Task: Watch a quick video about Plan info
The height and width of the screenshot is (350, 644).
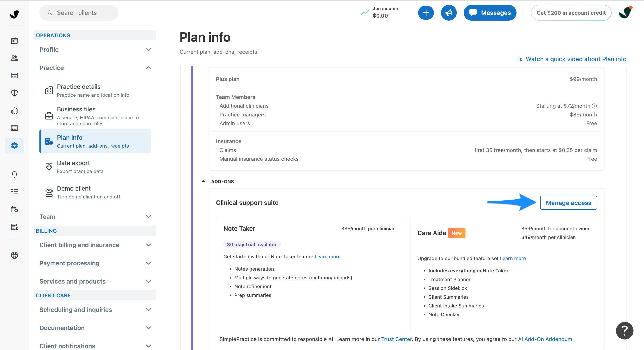Action: (x=571, y=59)
